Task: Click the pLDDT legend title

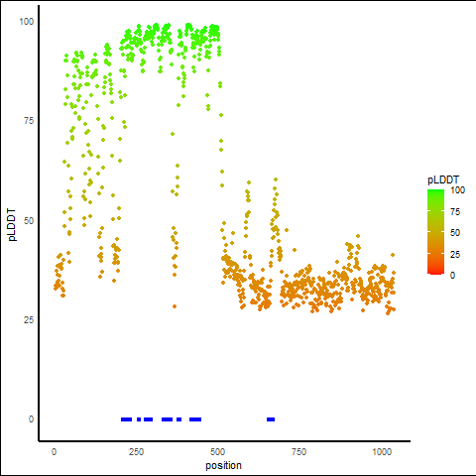Action: coord(443,179)
